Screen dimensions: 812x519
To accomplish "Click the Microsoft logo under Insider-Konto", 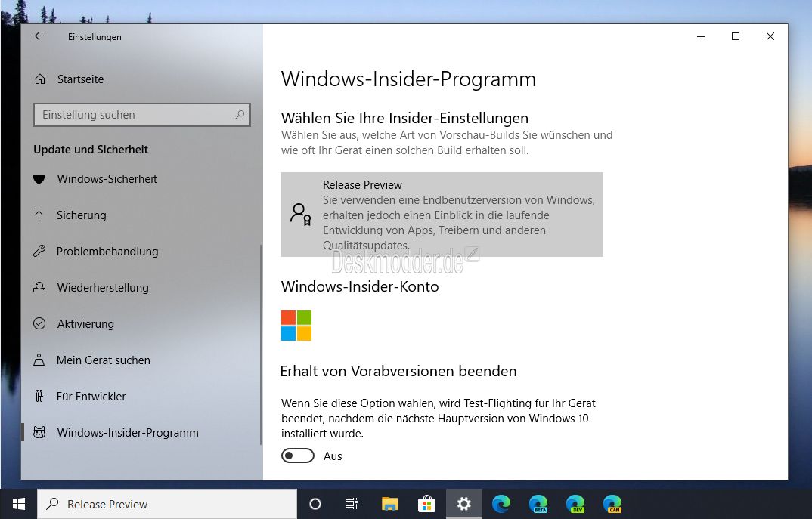I will [x=296, y=326].
